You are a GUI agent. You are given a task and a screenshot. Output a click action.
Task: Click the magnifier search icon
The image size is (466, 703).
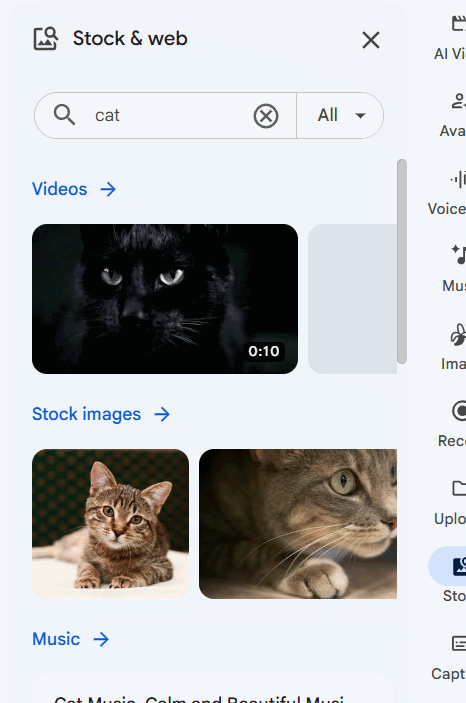click(x=64, y=115)
